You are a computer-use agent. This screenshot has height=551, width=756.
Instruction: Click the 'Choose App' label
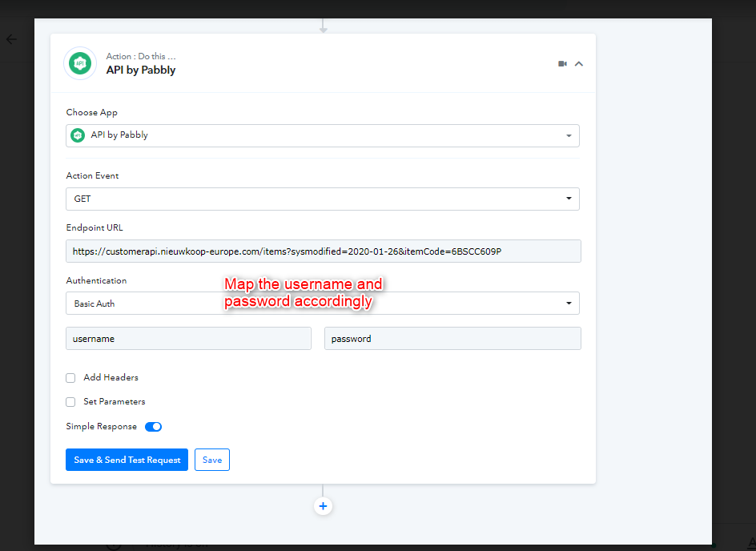(91, 112)
